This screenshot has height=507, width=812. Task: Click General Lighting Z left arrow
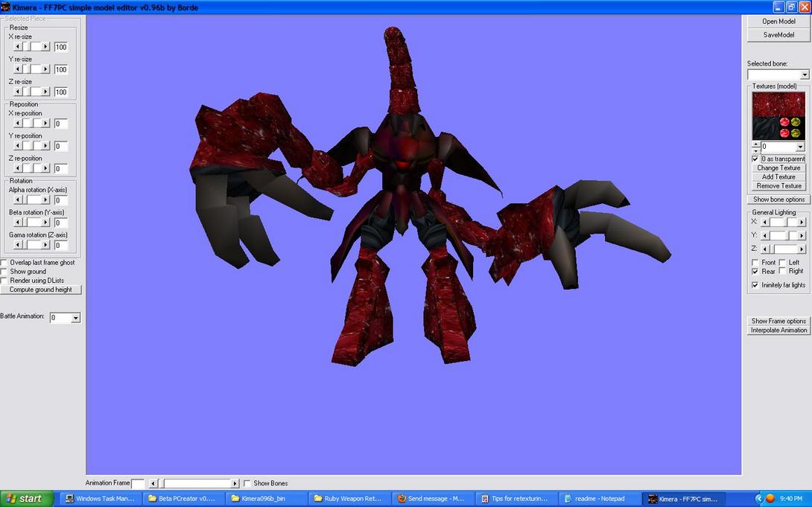click(x=765, y=249)
